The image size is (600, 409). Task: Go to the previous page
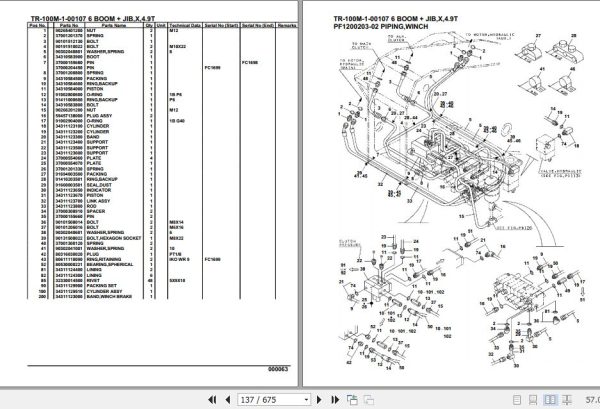click(228, 400)
